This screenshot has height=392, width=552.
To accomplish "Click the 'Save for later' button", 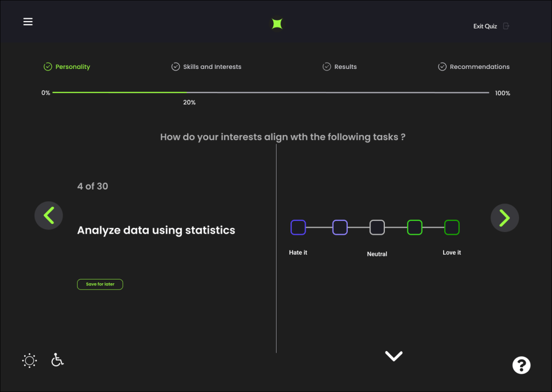I will (100, 284).
